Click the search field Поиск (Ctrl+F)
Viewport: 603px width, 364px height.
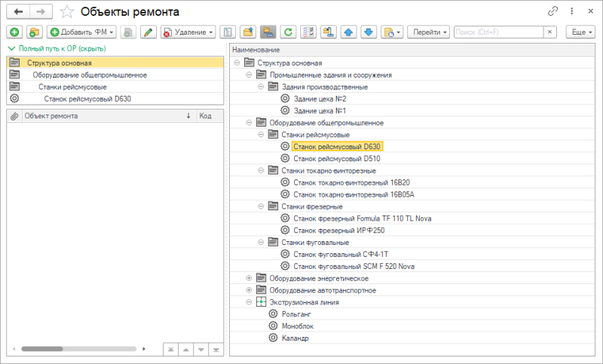499,32
